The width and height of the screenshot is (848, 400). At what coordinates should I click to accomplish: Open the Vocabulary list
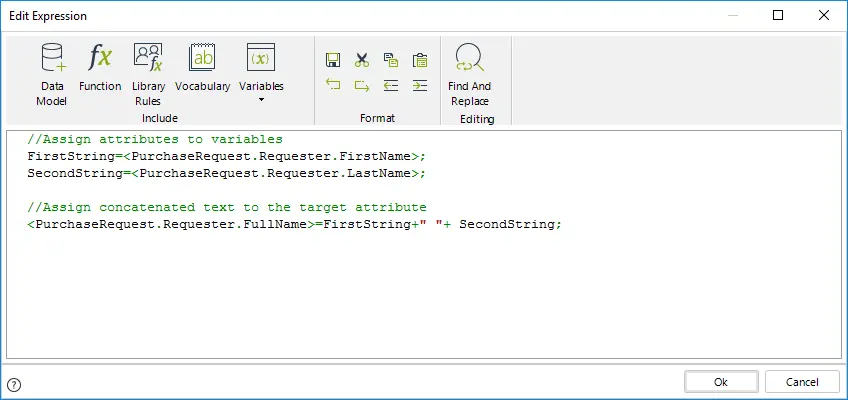coord(202,68)
